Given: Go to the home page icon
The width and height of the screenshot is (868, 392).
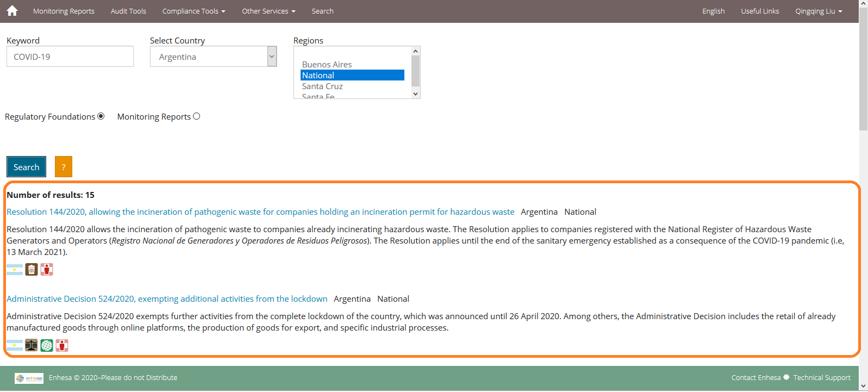Looking at the screenshot, I should tap(12, 11).
